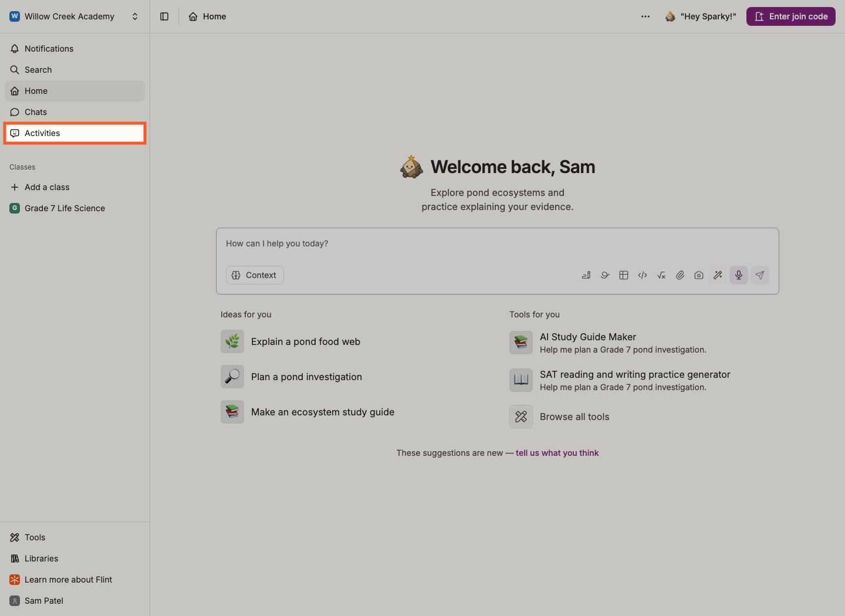This screenshot has width=845, height=616.
Task: Click the code block icon
Action: (x=643, y=275)
